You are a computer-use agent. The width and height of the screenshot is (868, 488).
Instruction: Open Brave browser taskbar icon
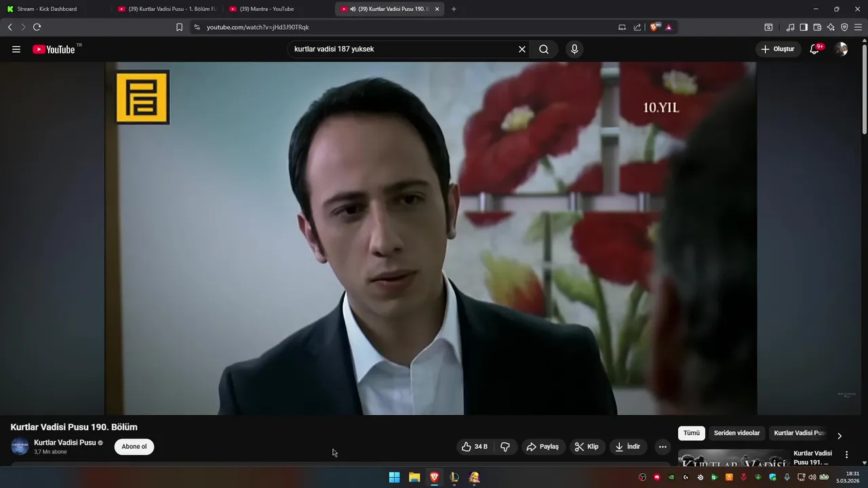pyautogui.click(x=434, y=477)
